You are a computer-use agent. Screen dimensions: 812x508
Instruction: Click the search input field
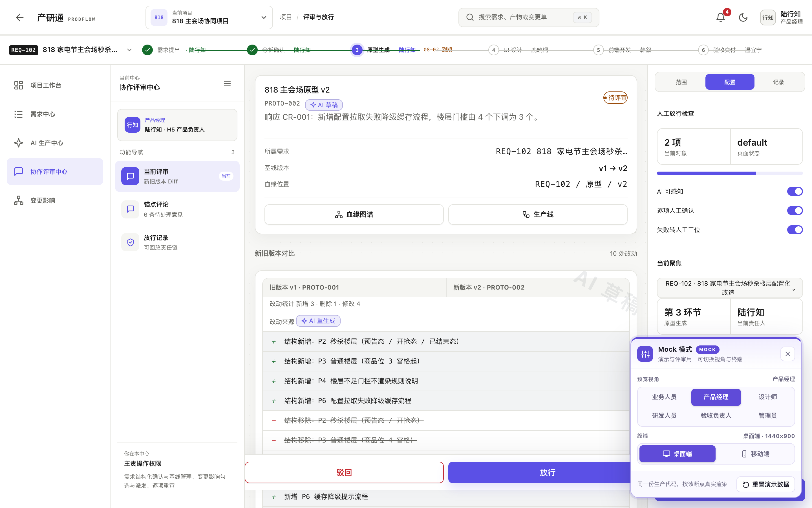528,17
